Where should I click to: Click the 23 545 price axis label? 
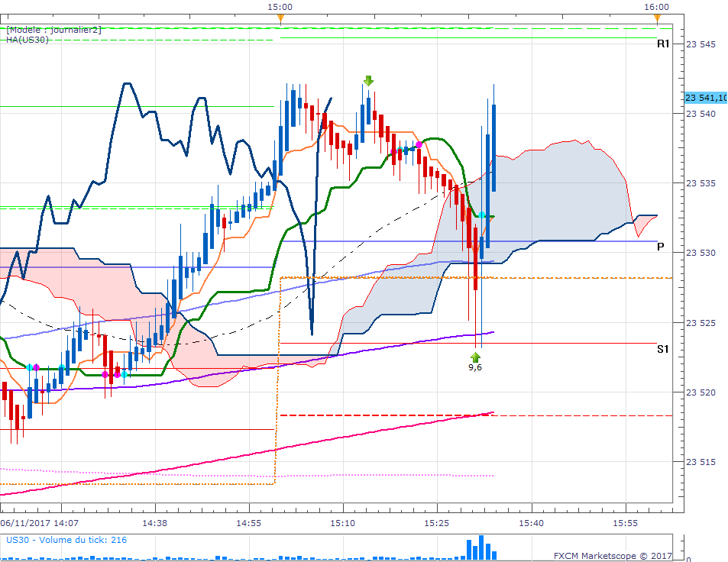point(701,44)
